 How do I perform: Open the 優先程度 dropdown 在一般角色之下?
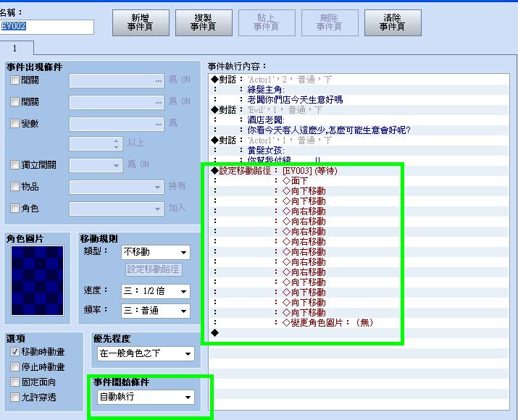click(x=146, y=353)
